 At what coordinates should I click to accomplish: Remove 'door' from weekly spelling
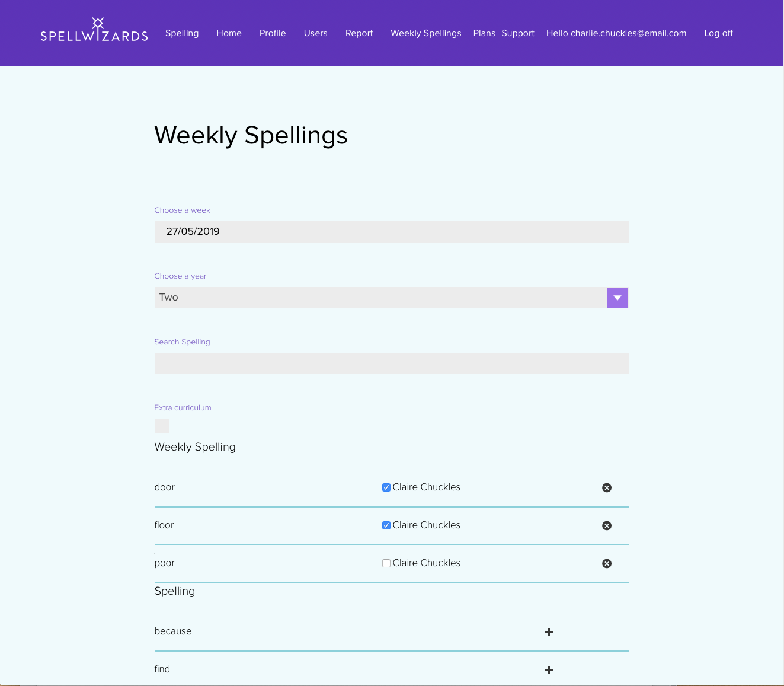[607, 487]
